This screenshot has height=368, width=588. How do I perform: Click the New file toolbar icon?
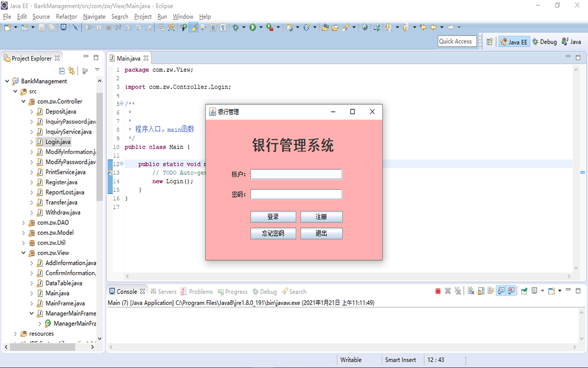[7, 27]
